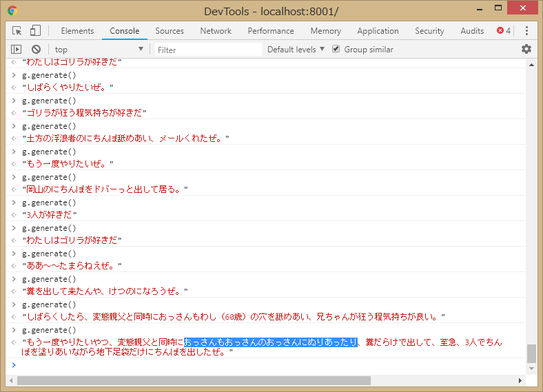Open the Sources tab
This screenshot has height=392, width=543.
tap(170, 31)
